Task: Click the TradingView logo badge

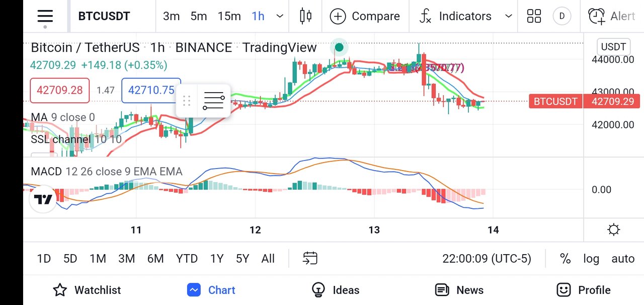Action: point(43,200)
